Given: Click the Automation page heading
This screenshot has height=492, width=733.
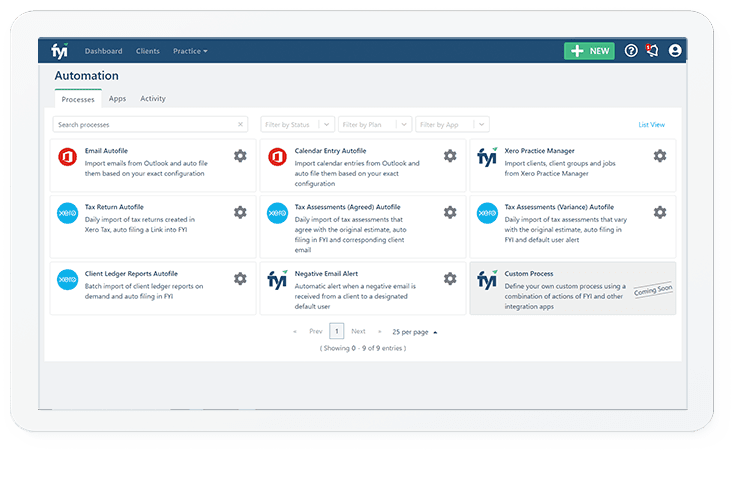Looking at the screenshot, I should [x=86, y=76].
